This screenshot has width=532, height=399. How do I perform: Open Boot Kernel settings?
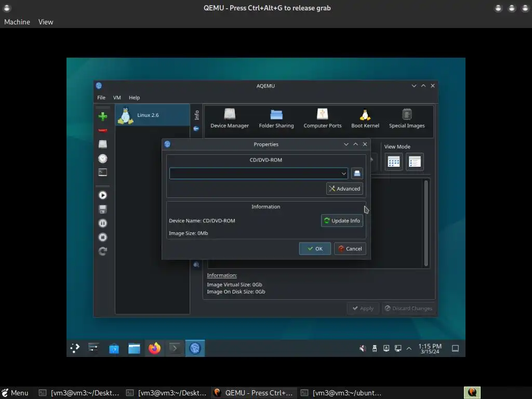pyautogui.click(x=365, y=118)
